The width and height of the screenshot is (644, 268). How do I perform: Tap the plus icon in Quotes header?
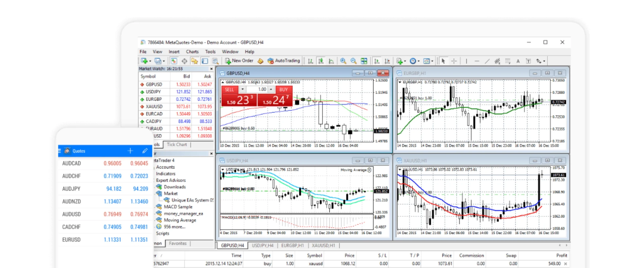pyautogui.click(x=130, y=151)
